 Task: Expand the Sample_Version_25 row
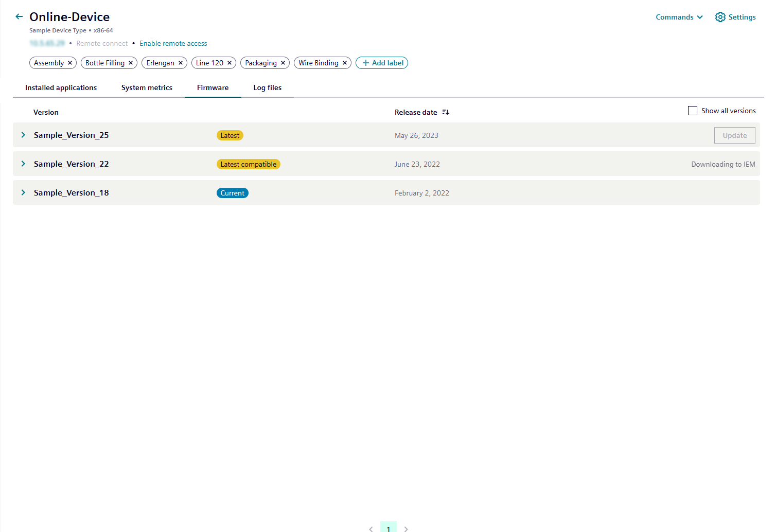point(23,135)
